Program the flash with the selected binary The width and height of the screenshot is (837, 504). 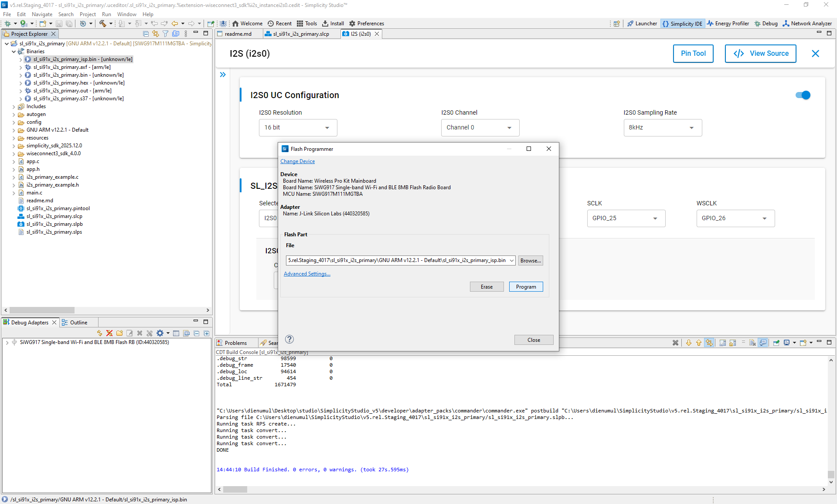526,286
